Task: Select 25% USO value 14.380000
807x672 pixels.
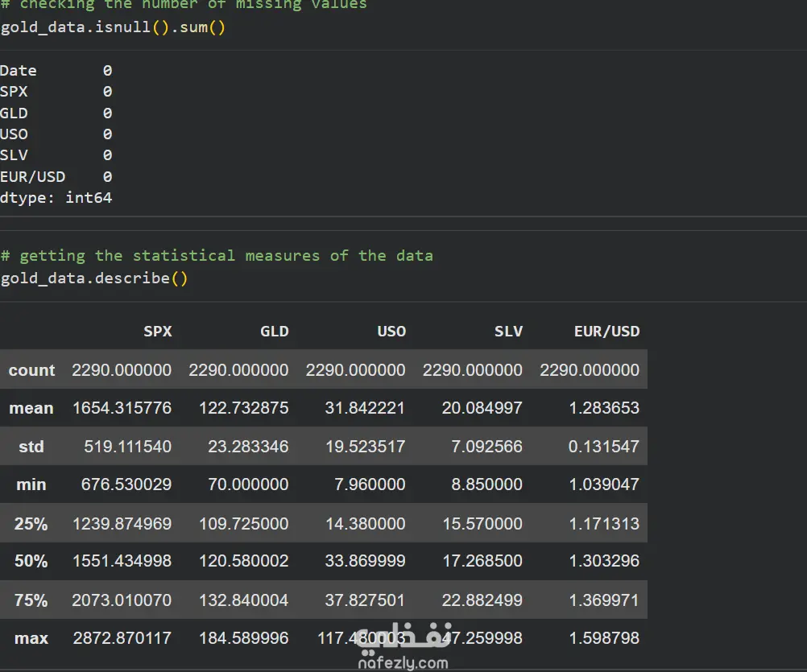Action: (x=366, y=523)
